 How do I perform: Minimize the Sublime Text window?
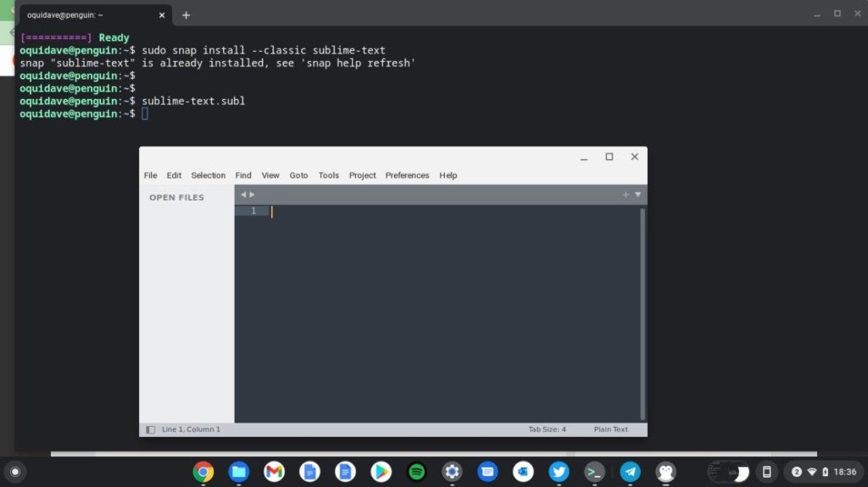click(x=583, y=158)
